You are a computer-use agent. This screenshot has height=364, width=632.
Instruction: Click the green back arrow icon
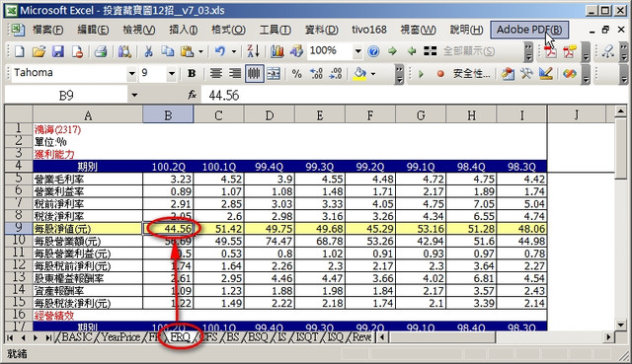coord(412,51)
